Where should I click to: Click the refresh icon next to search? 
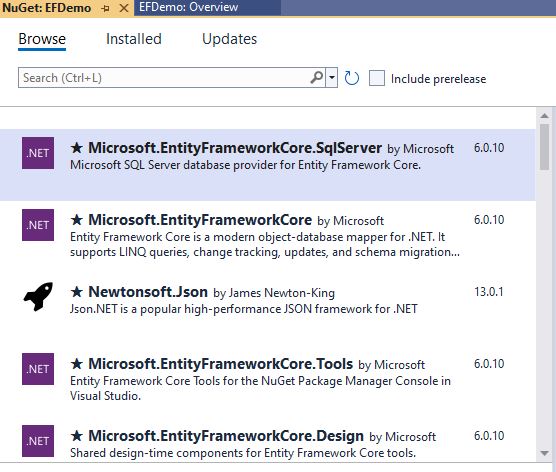351,78
